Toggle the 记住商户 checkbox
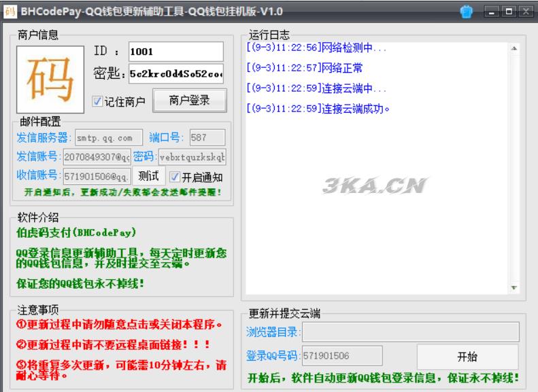The width and height of the screenshot is (538, 392). (x=97, y=101)
